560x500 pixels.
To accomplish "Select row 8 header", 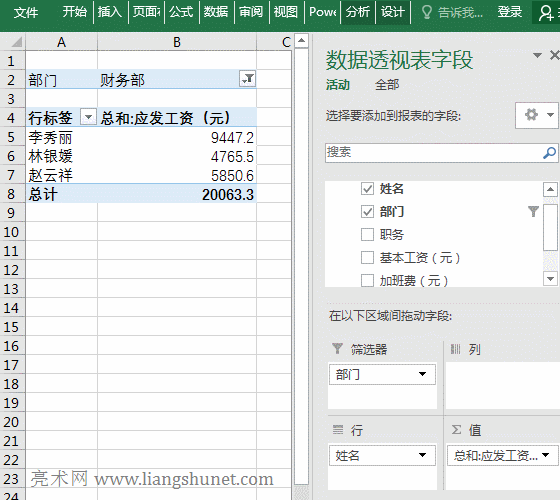I will click(x=11, y=194).
